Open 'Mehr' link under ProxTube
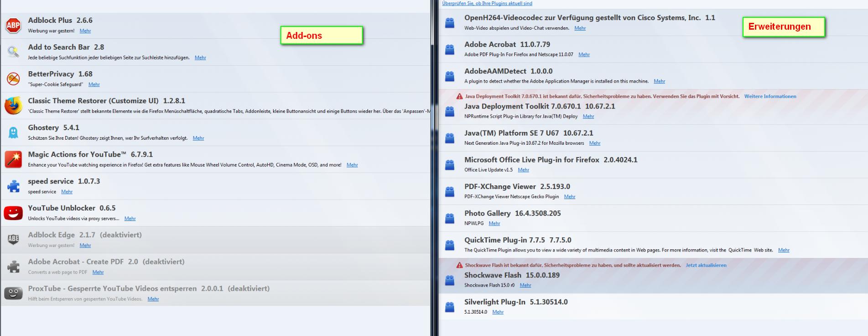868x336 pixels. click(x=153, y=299)
